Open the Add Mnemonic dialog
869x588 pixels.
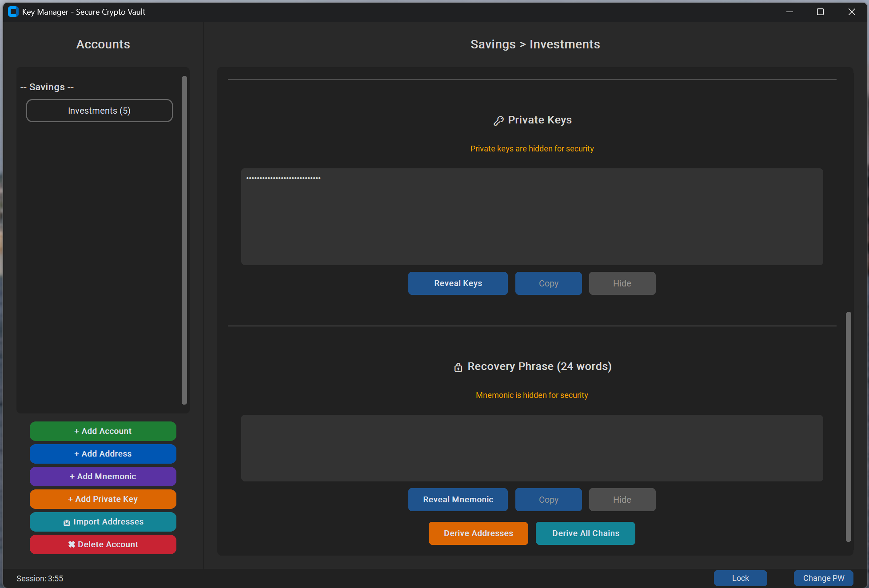point(103,477)
